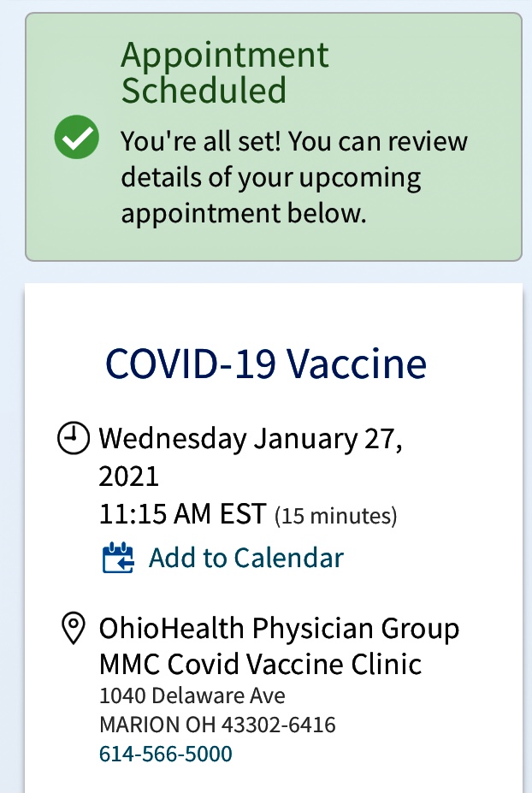
Task: Click the COVID-19 Vaccine title
Action: coord(266,364)
